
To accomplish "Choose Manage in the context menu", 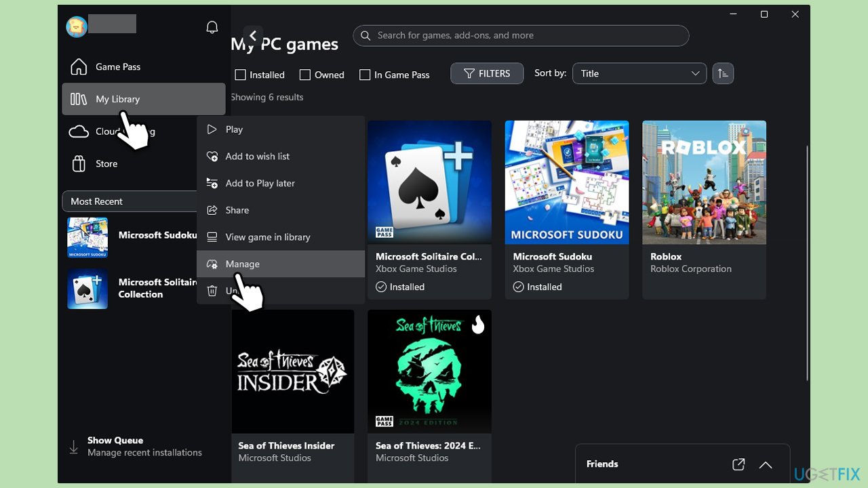I will point(281,264).
